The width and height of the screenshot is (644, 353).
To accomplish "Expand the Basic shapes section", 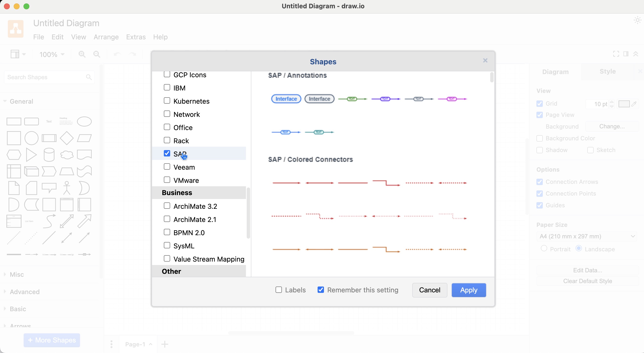I will click(x=18, y=309).
